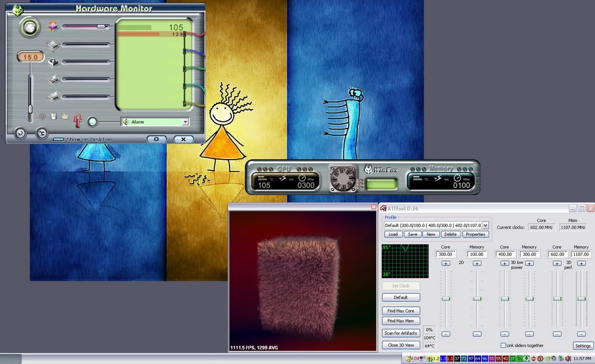Image resolution: width=595 pixels, height=364 pixels.
Task: Click the plus stepper above 2D Core slider
Action: coord(446,263)
